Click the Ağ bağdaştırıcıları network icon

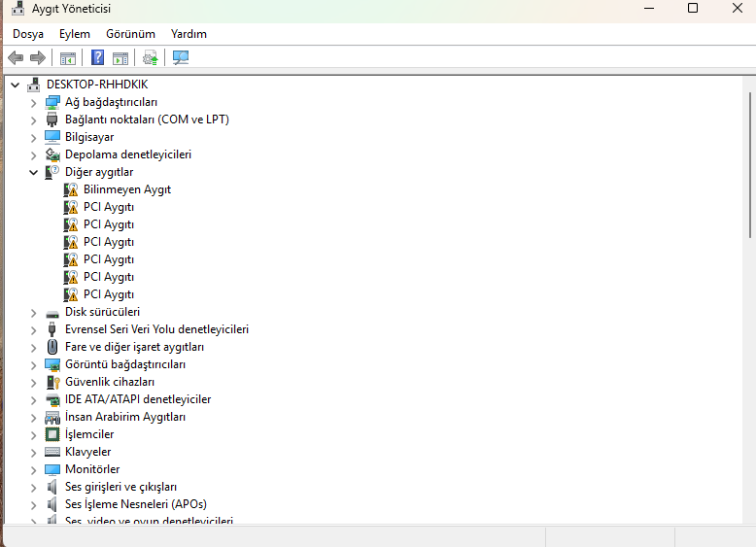pos(52,102)
